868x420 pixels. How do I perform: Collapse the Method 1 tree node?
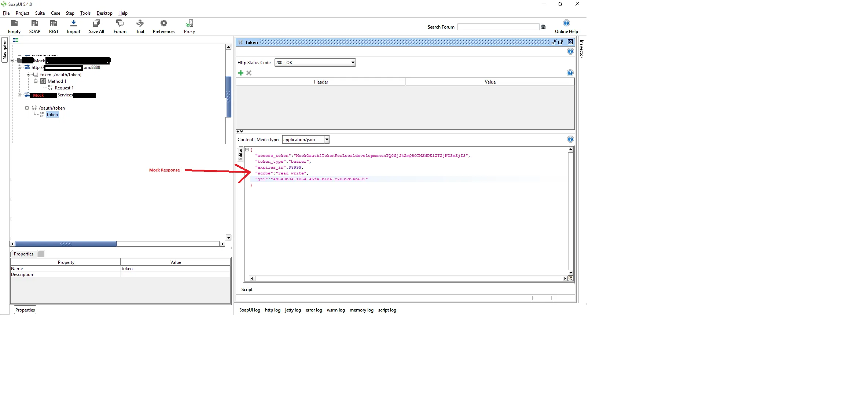tap(36, 81)
